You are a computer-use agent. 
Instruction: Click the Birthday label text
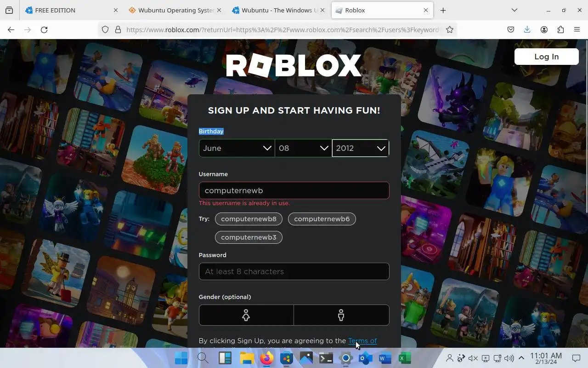pyautogui.click(x=211, y=131)
